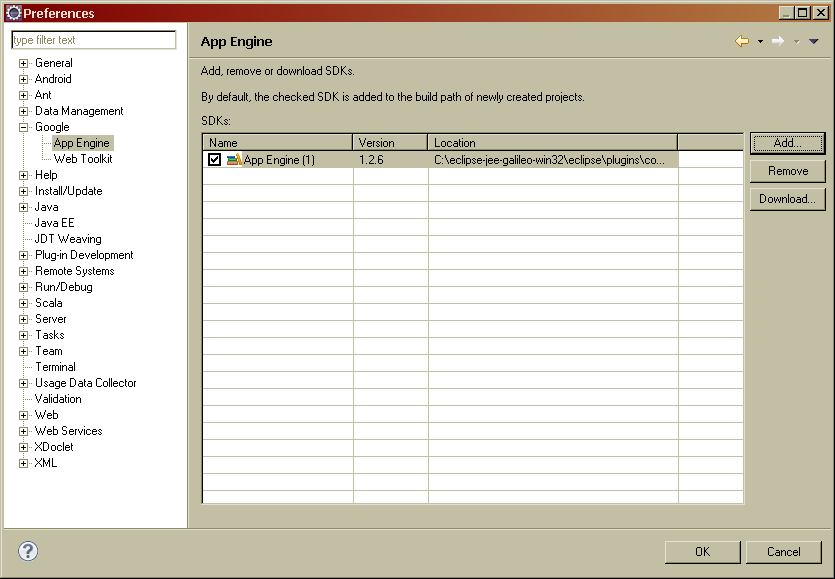Click the version 1.2.6 cell
The height and width of the screenshot is (579, 835).
tap(390, 159)
